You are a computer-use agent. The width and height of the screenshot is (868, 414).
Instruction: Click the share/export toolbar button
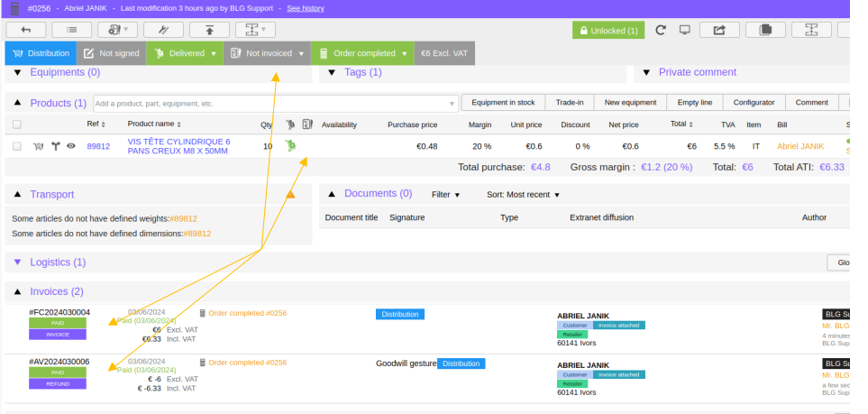[x=719, y=30]
